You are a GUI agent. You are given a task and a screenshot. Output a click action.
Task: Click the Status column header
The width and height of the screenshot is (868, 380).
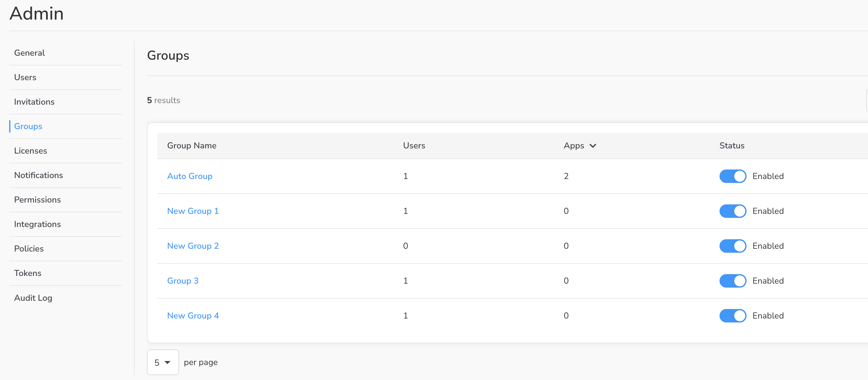point(732,146)
